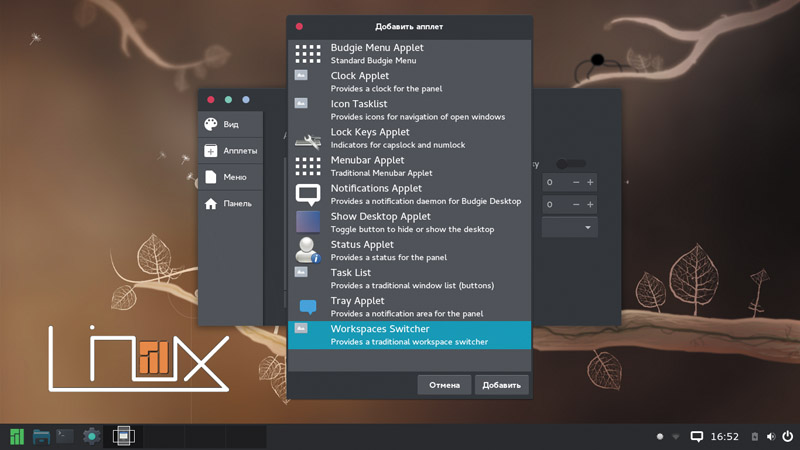Open the dropdown in settings window
The height and width of the screenshot is (450, 800).
pos(569,228)
